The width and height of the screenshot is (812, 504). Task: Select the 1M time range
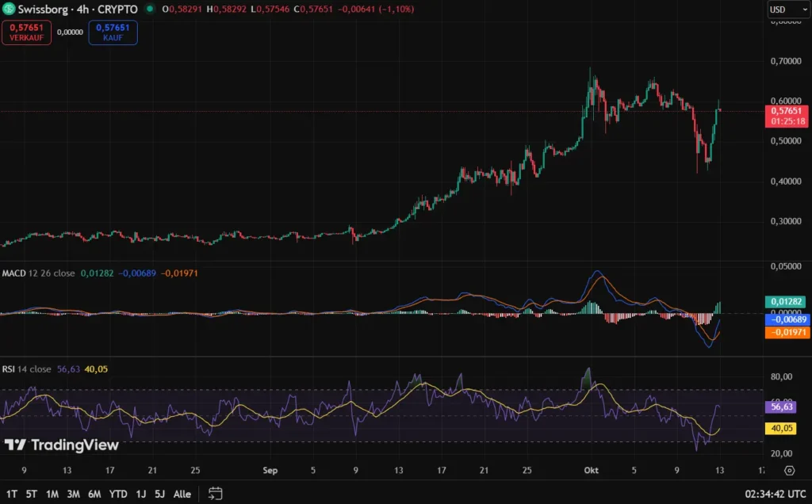(52, 494)
